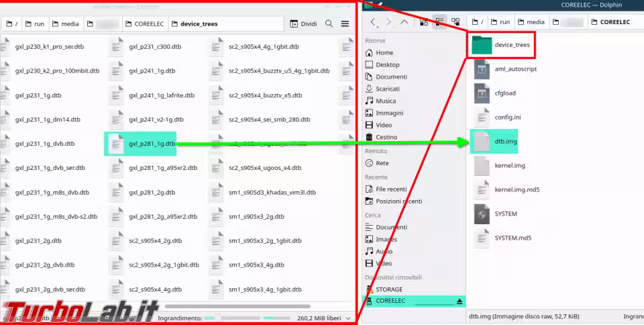Click horizontal scrollbar in left window
Viewport: 644px width, 325px height.
tap(237, 306)
